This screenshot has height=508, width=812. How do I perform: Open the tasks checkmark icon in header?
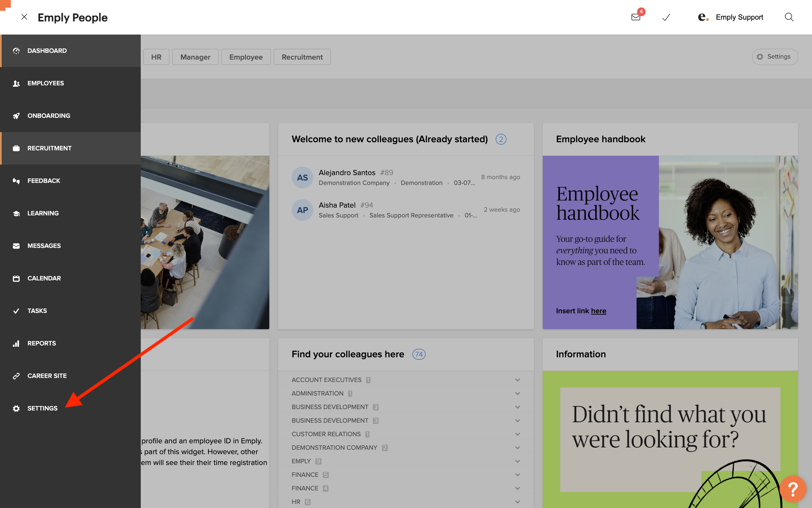[x=666, y=17]
